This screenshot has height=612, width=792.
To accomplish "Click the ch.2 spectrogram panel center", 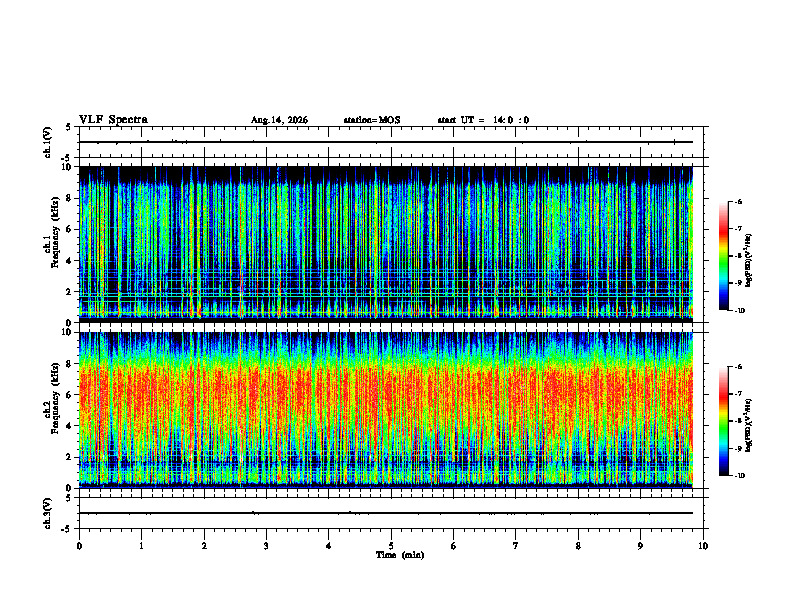I will [x=386, y=410].
